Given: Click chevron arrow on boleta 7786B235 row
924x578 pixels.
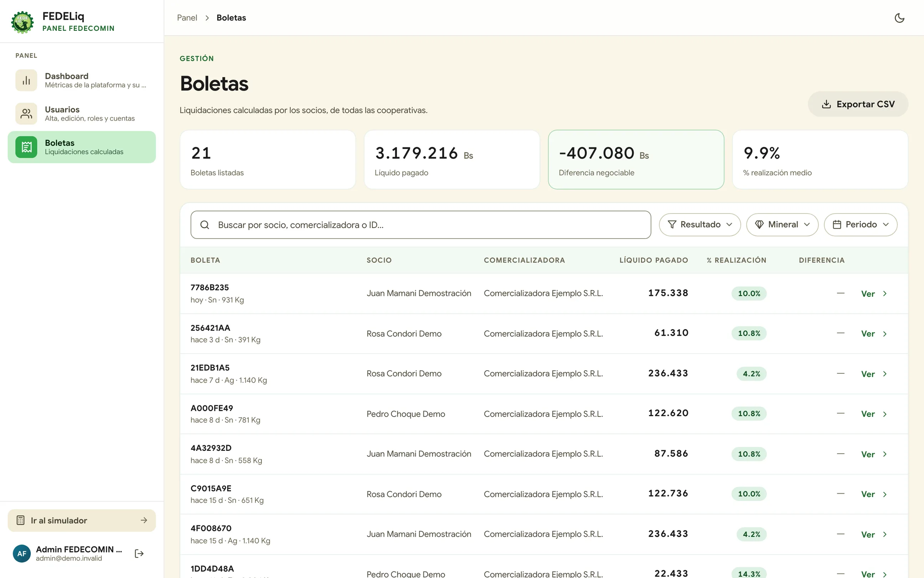Looking at the screenshot, I should [x=885, y=294].
